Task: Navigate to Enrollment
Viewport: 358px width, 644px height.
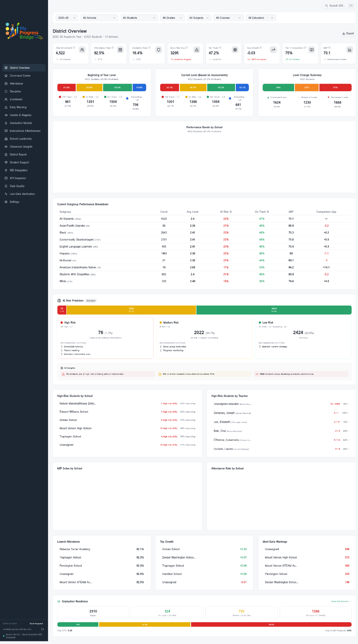Action: pos(24,99)
